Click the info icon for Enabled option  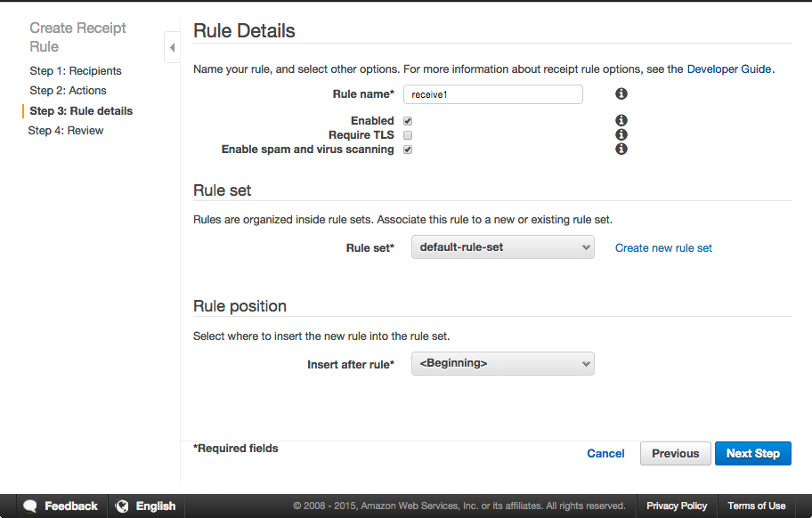tap(621, 120)
